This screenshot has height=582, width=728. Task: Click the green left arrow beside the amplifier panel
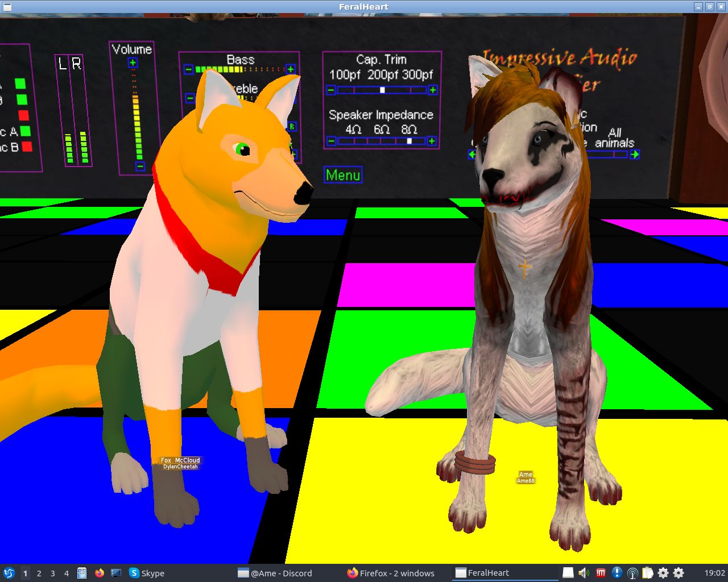(x=472, y=154)
